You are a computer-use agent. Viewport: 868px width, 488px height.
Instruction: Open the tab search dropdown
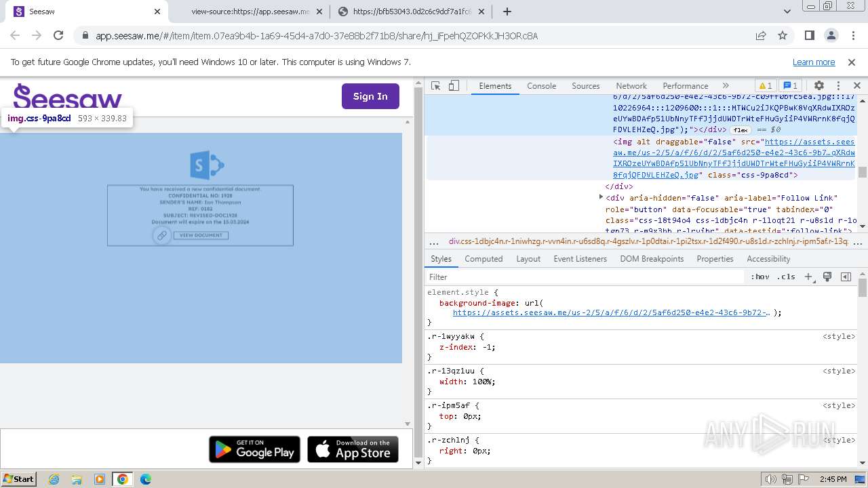pos(787,12)
